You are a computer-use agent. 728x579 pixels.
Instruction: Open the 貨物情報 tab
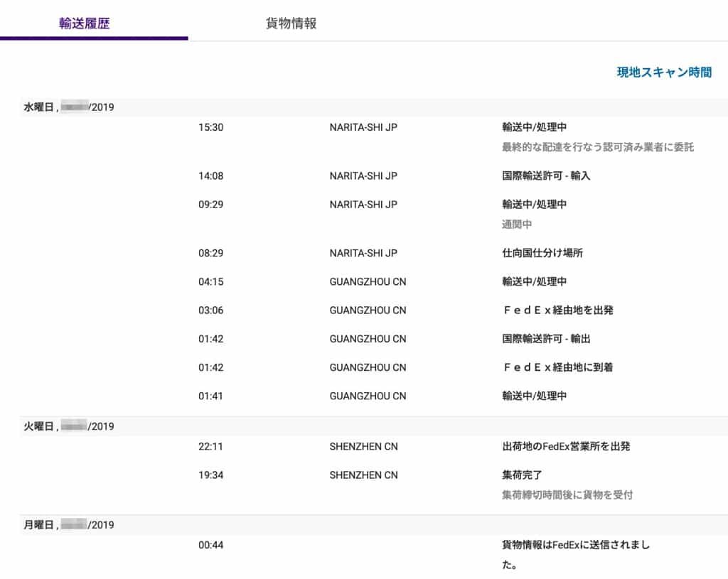[291, 23]
